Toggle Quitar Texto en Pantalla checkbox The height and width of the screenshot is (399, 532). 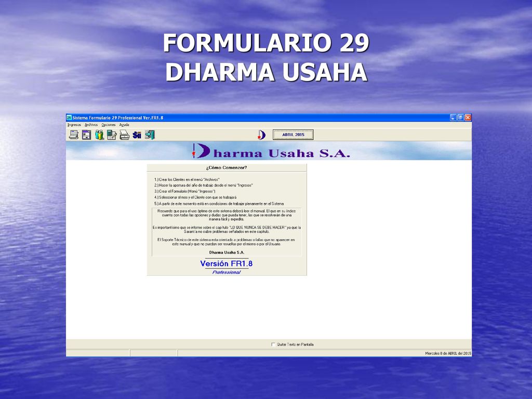[x=273, y=344]
